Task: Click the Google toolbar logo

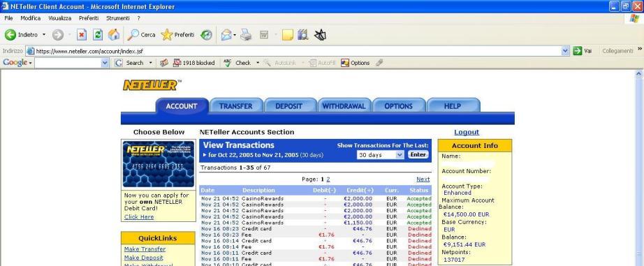Action: [x=15, y=62]
